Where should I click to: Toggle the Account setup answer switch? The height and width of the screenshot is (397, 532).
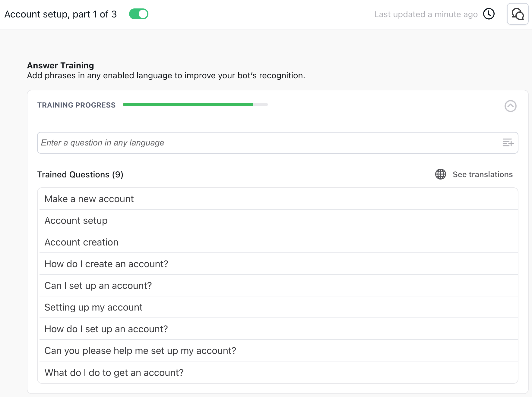pos(139,14)
